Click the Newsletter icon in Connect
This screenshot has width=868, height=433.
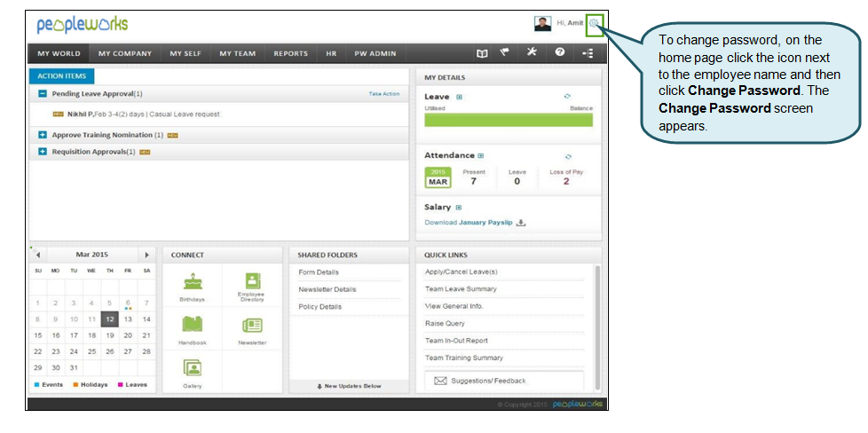click(x=252, y=327)
